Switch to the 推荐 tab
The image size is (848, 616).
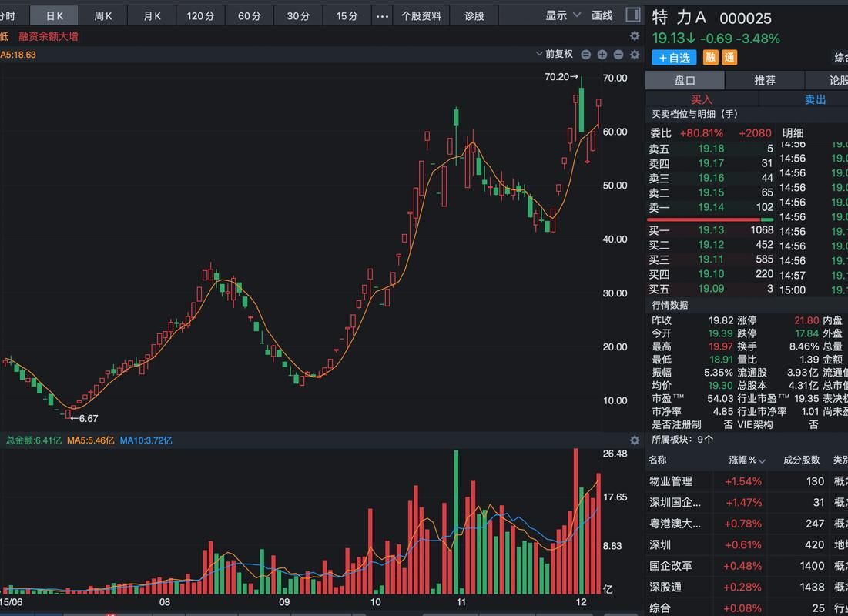(764, 80)
